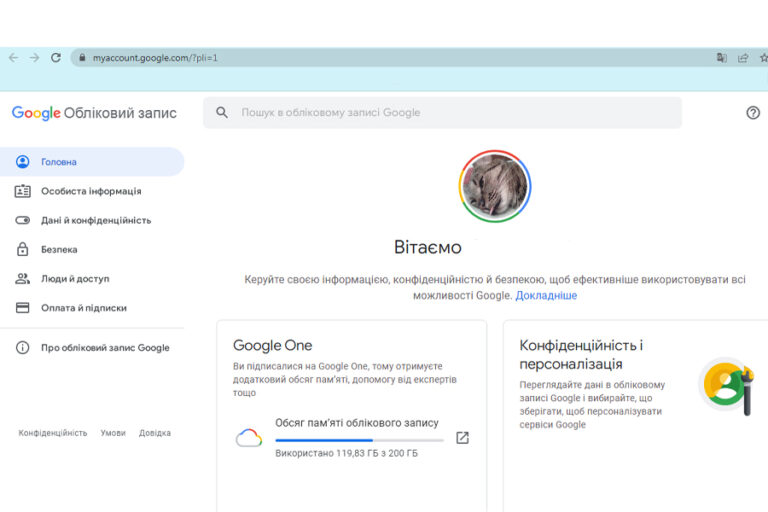Click the Безпека lock icon
Screen dimensions: 768x512
[x=23, y=249]
